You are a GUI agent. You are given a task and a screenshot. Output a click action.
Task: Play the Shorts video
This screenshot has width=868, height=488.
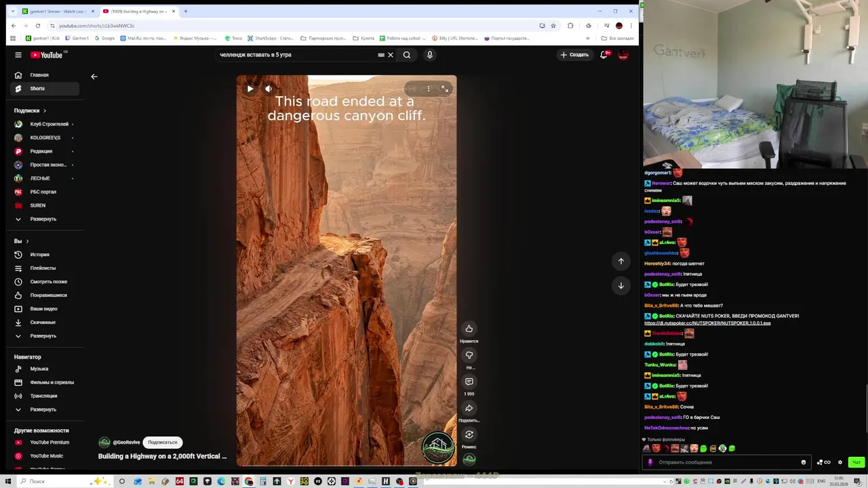[250, 89]
